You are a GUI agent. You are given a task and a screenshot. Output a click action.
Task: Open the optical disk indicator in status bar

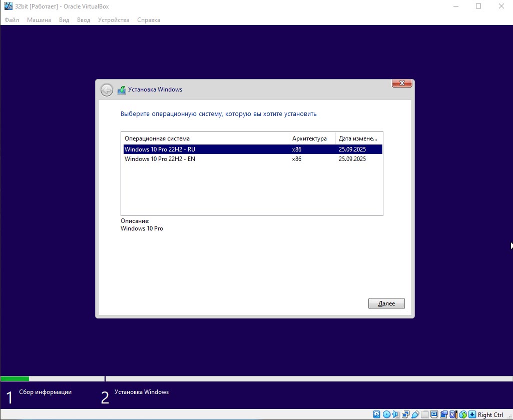click(x=386, y=414)
